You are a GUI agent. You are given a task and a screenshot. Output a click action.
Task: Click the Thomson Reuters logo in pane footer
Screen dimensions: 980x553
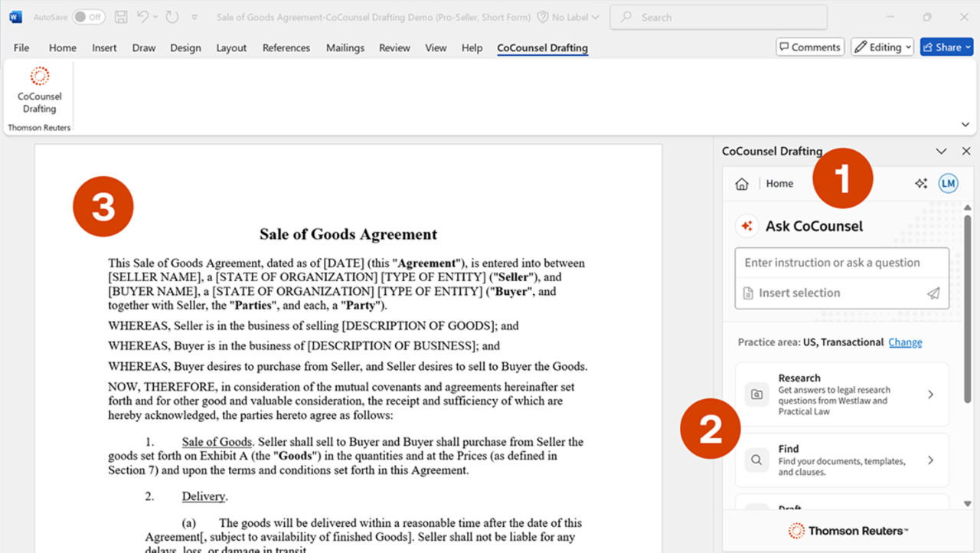(x=848, y=531)
